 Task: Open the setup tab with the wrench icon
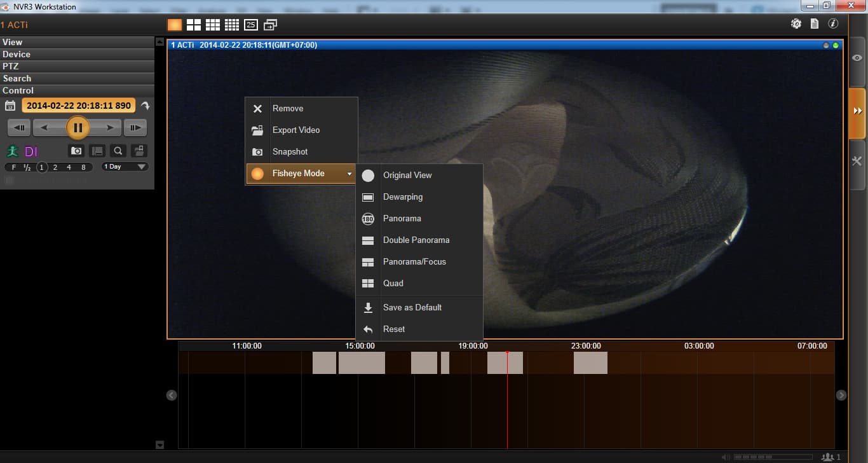pyautogui.click(x=857, y=162)
